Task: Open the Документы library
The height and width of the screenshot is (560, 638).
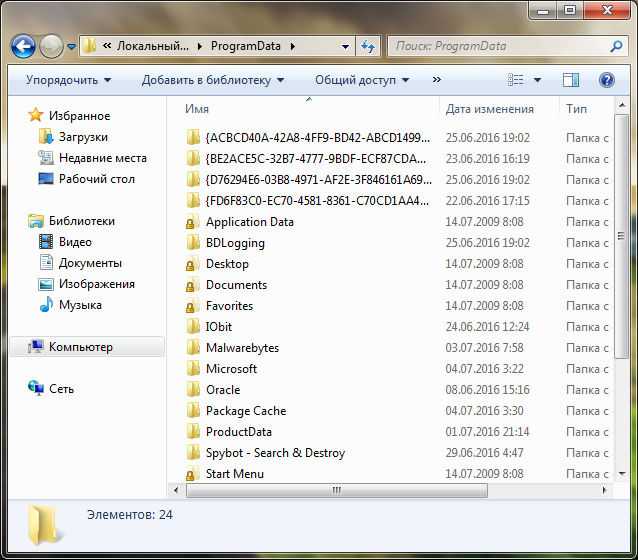Action: pos(90,263)
